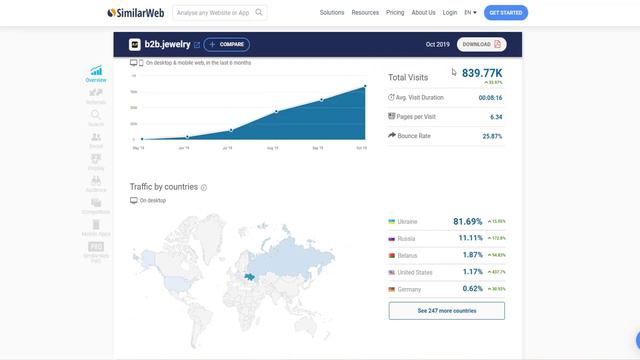Click See 247 more countries button

coord(447,311)
